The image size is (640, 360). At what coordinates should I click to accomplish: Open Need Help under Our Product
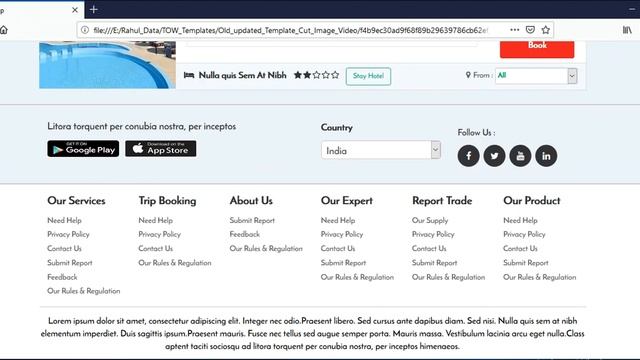point(520,220)
